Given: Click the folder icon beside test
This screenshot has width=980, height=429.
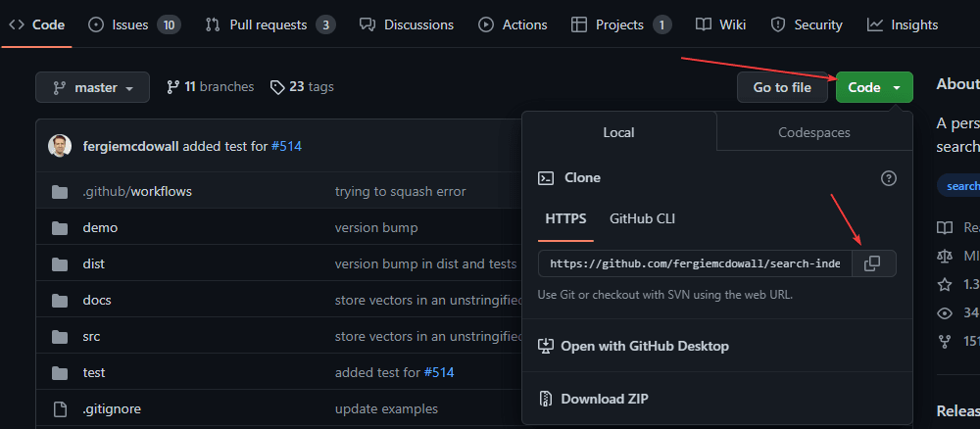Looking at the screenshot, I should click(x=60, y=373).
